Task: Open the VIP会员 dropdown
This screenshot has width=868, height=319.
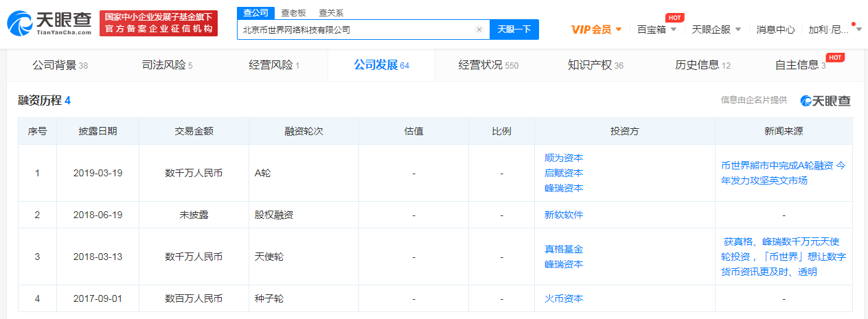Action: (x=597, y=29)
